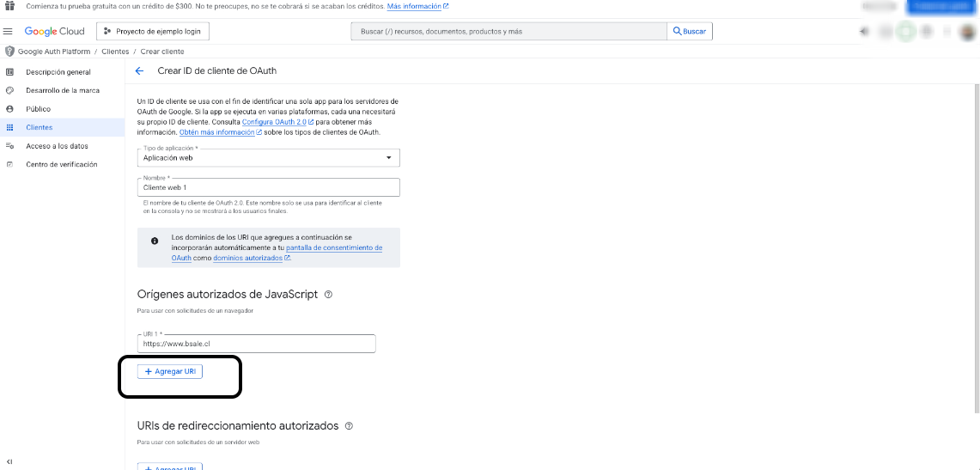Image resolution: width=980 pixels, height=470 pixels.
Task: Open 'pantalla de consentimiento de OAuth' link
Action: click(277, 253)
